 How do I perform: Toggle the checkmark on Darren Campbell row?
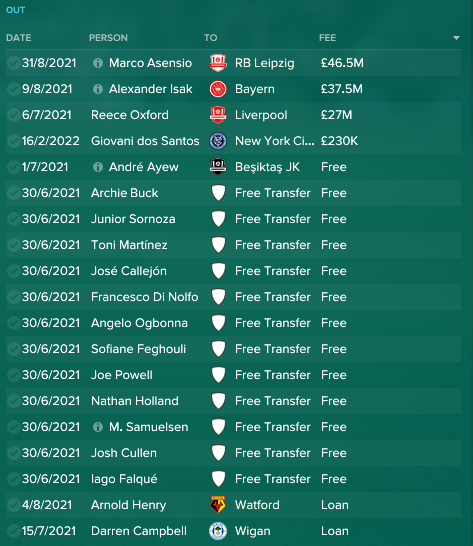coord(13,531)
